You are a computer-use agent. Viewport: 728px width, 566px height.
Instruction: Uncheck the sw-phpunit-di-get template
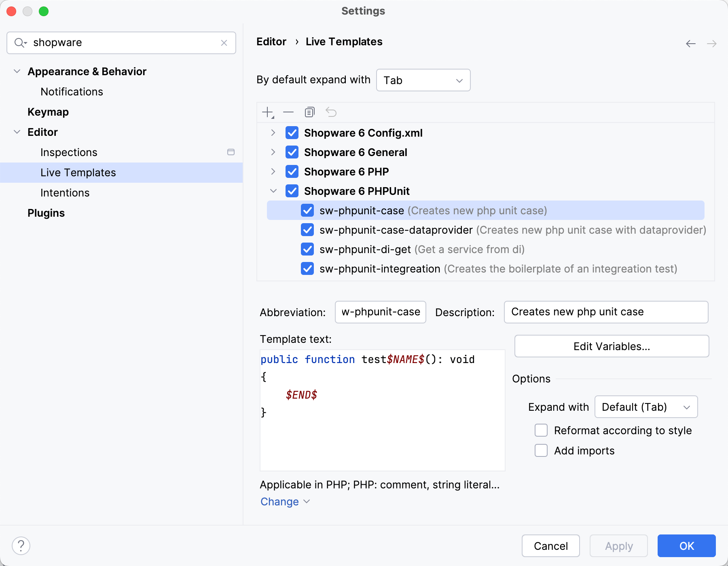(307, 249)
